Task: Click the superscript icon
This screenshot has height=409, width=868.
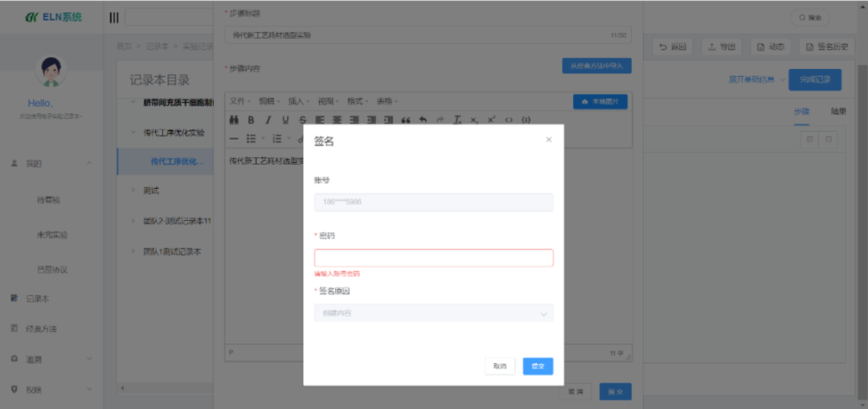Action: (x=491, y=120)
